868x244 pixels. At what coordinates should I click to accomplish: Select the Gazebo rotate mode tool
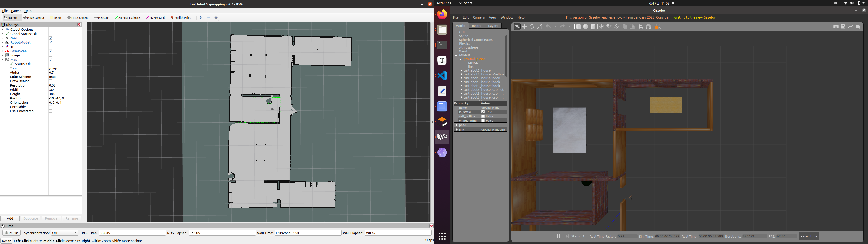(x=532, y=27)
